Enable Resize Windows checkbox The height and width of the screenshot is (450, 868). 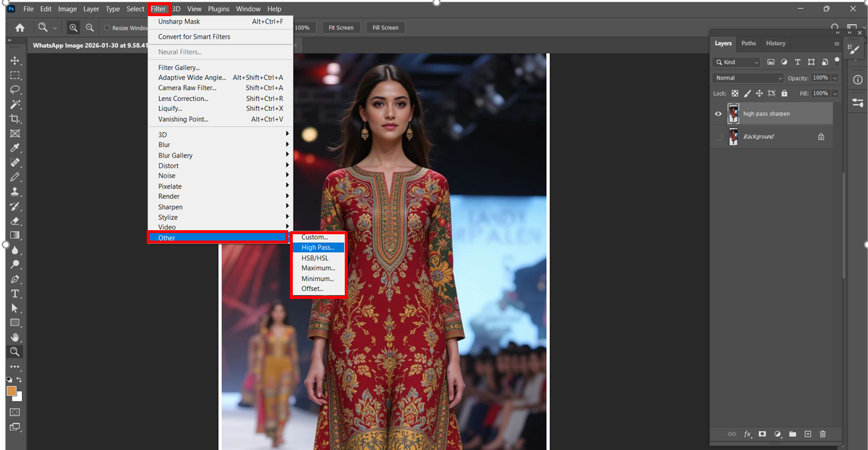pos(107,28)
